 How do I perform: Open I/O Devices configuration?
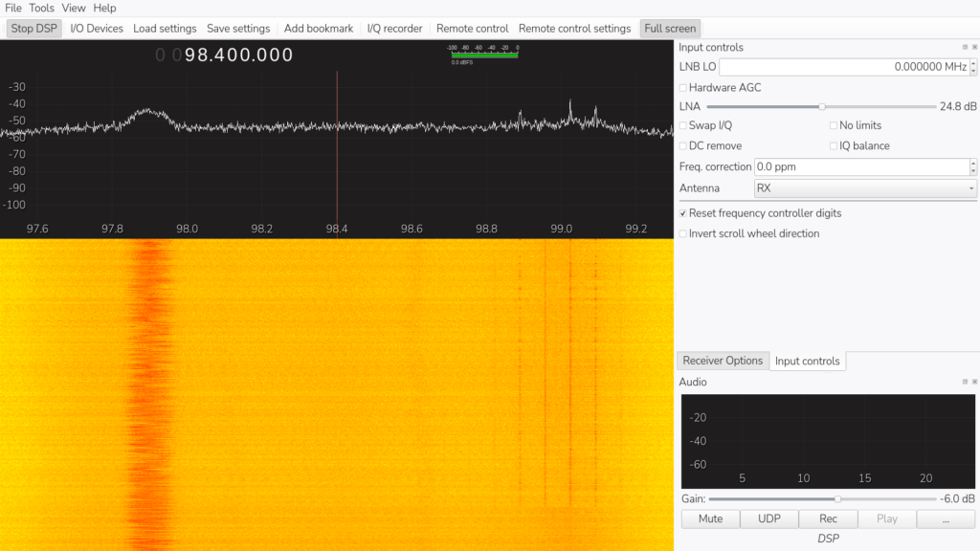tap(97, 29)
